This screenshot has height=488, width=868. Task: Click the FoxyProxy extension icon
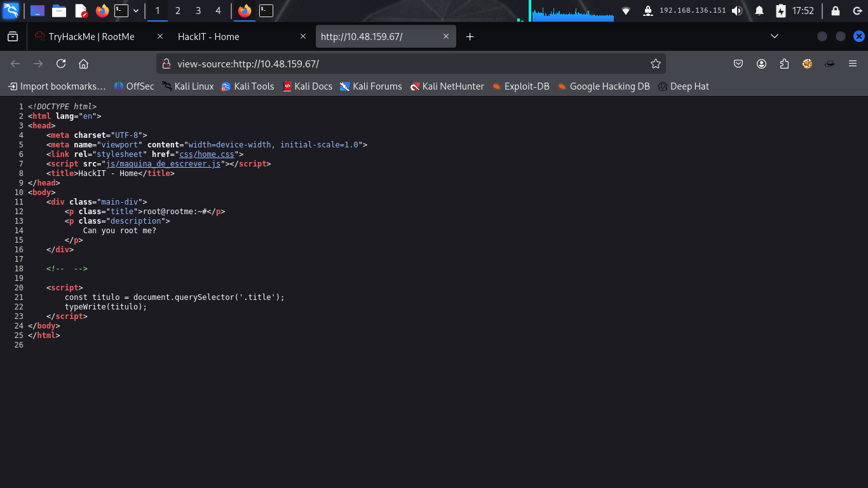tap(807, 64)
